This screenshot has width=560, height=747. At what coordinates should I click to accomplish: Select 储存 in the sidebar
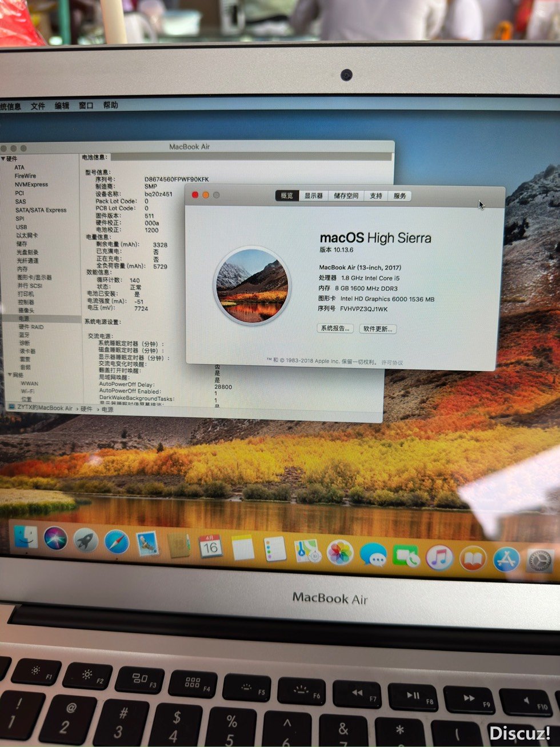(22, 243)
